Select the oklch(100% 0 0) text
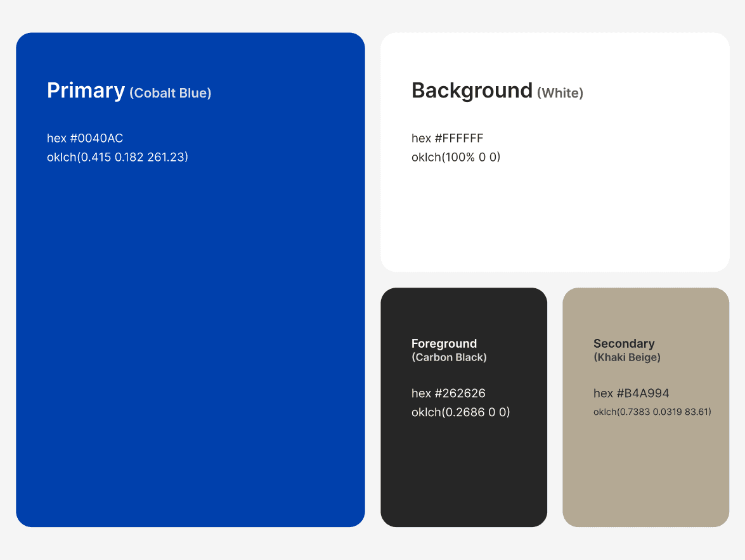Viewport: 745px width, 560px height. click(x=456, y=157)
